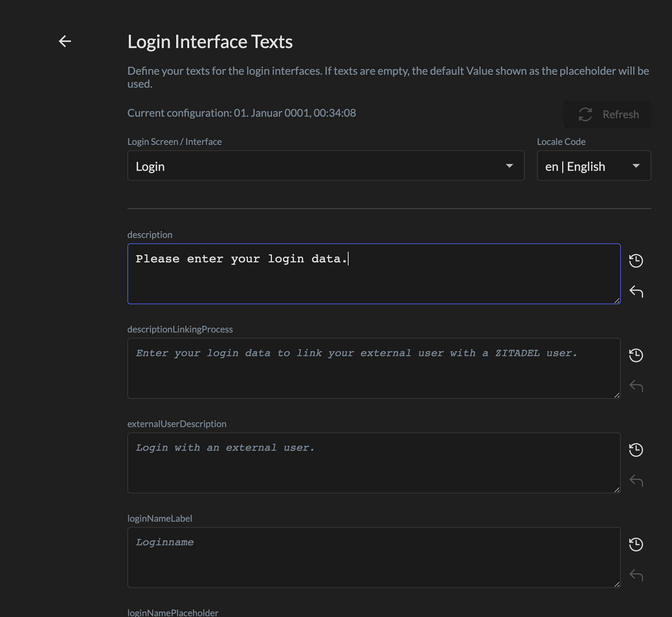Go back using the left arrow icon
The height and width of the screenshot is (617, 672).
click(65, 41)
